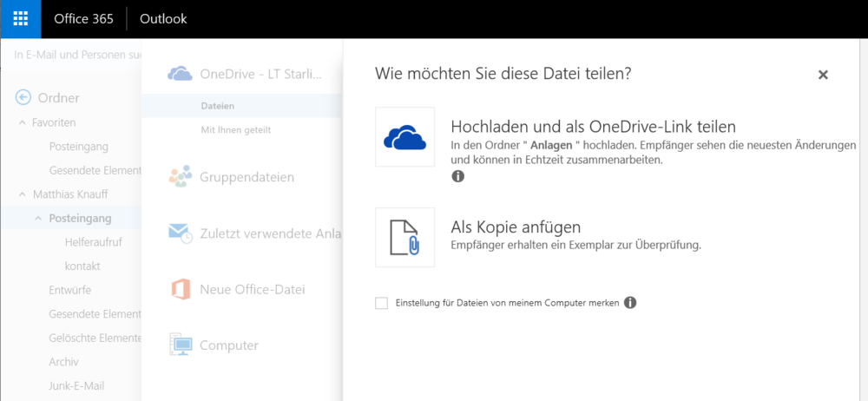This screenshot has height=401, width=868.
Task: Enable Einstellung für Dateien merken checkbox
Action: [381, 303]
